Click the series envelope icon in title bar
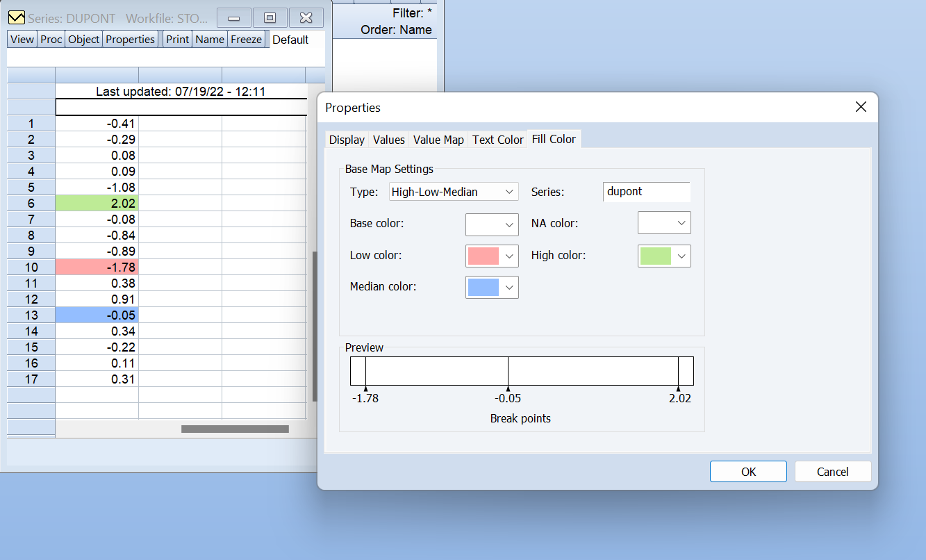Viewport: 926px width, 560px height. pyautogui.click(x=15, y=17)
